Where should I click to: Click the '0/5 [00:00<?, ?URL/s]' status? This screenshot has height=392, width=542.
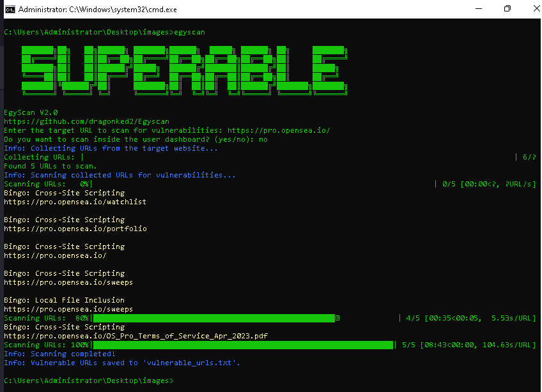click(x=489, y=185)
